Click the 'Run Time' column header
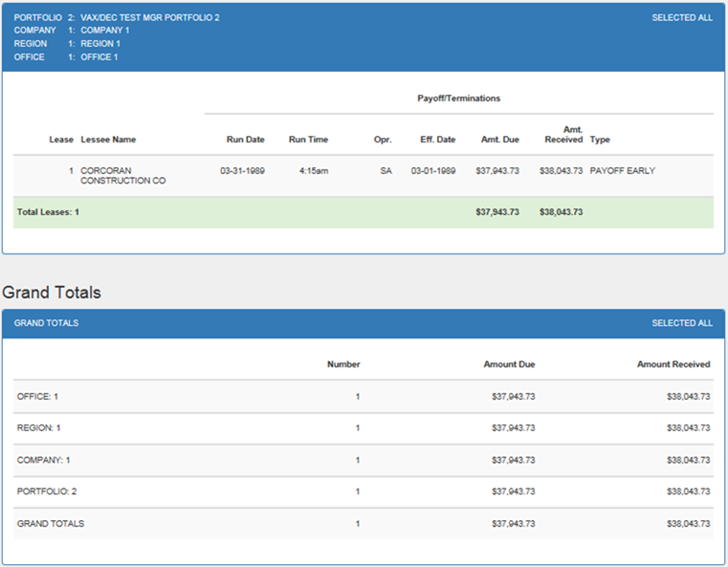Image resolution: width=728 pixels, height=567 pixels. [x=308, y=140]
